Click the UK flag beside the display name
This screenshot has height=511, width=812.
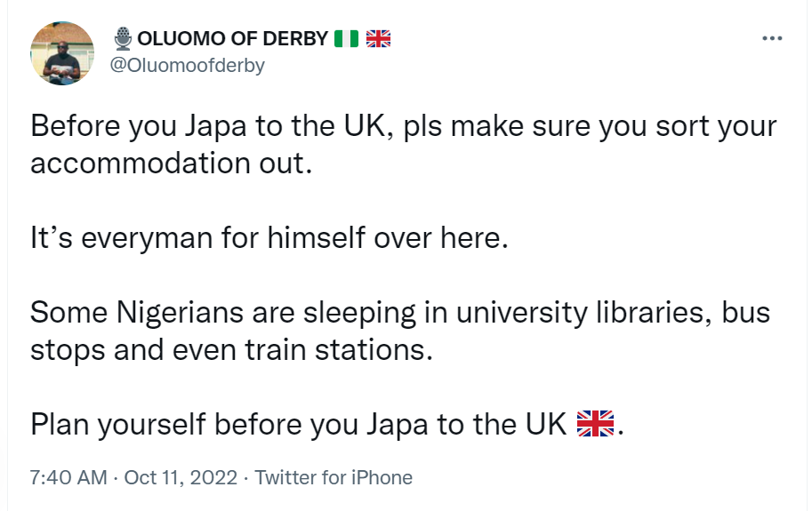click(x=379, y=39)
